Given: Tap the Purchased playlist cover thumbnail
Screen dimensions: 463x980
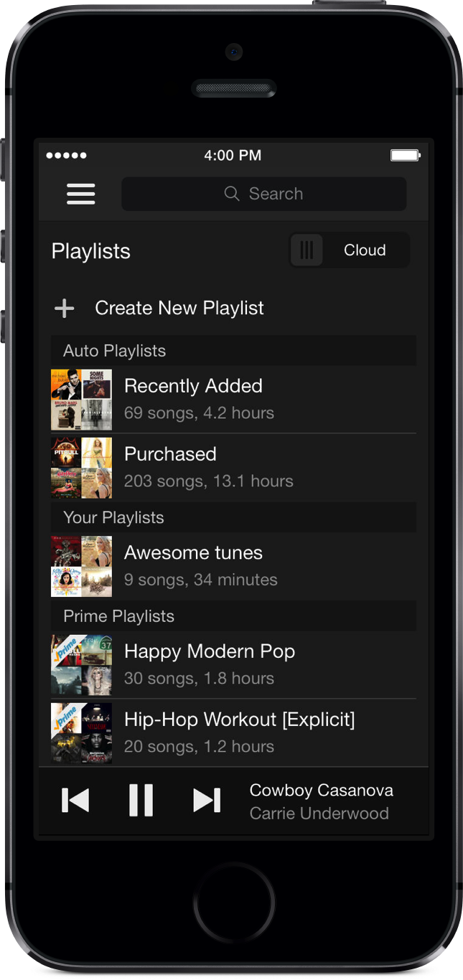Looking at the screenshot, I should (81, 468).
